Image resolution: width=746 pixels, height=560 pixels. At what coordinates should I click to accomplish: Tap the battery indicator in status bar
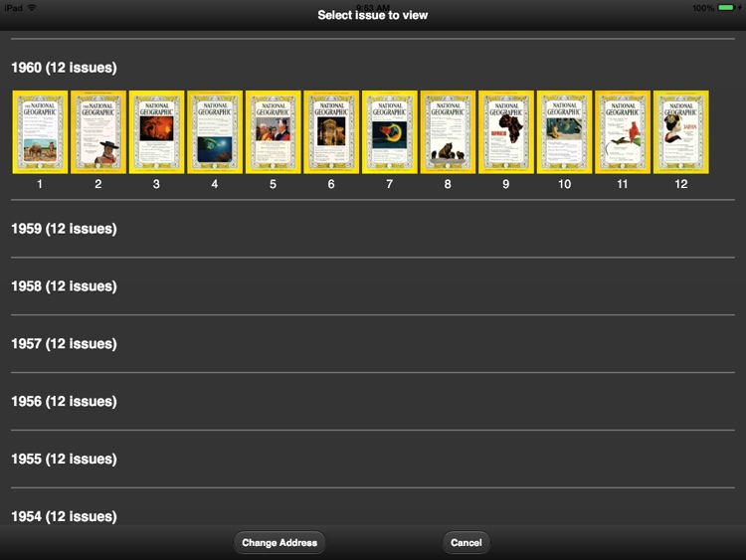pyautogui.click(x=726, y=8)
